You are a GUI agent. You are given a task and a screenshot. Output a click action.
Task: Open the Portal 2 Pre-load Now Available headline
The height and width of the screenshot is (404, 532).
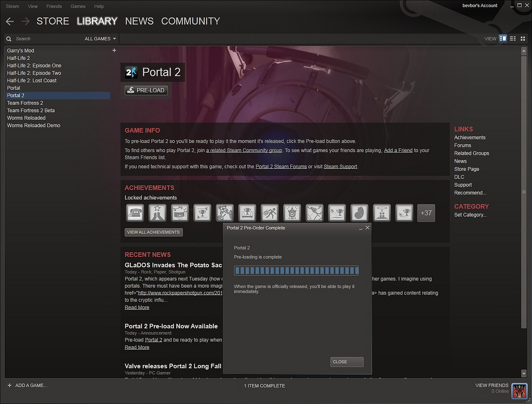tap(171, 326)
